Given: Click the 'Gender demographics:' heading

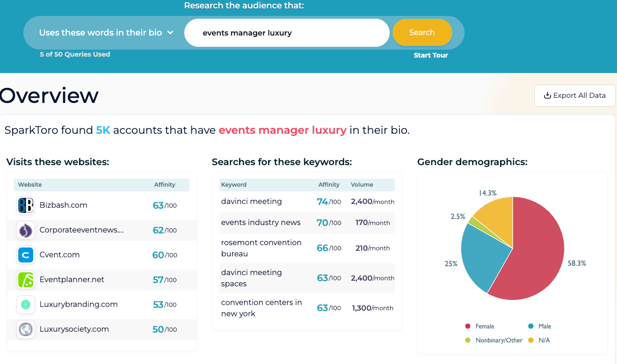Looking at the screenshot, I should point(472,162).
